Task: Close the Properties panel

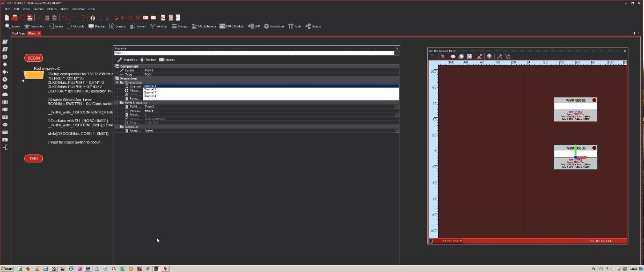Action: pyautogui.click(x=397, y=48)
